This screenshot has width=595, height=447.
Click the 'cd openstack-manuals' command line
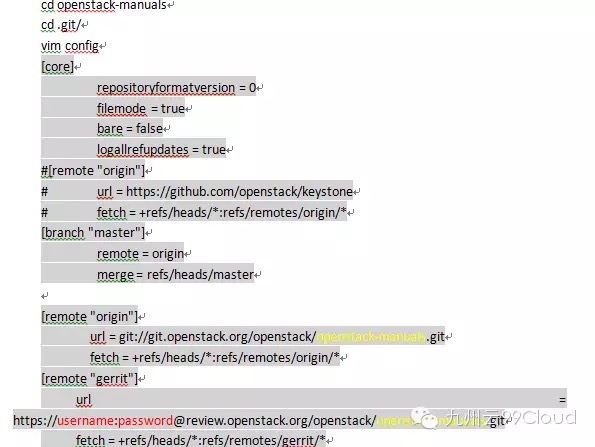click(104, 5)
